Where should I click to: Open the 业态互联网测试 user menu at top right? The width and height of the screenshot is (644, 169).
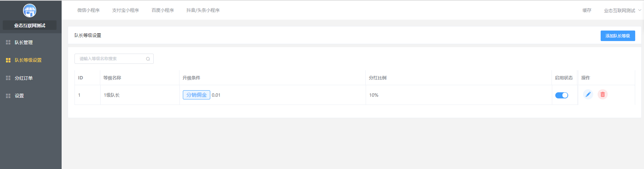619,11
